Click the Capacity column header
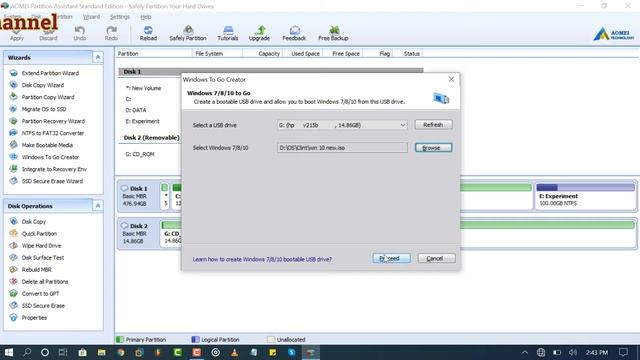Image resolution: width=640 pixels, height=360 pixels. pyautogui.click(x=262, y=53)
